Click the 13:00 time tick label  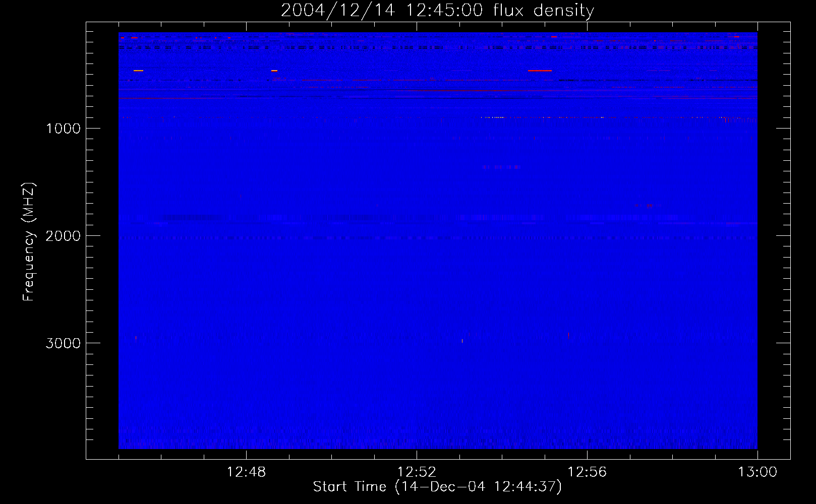tap(757, 472)
